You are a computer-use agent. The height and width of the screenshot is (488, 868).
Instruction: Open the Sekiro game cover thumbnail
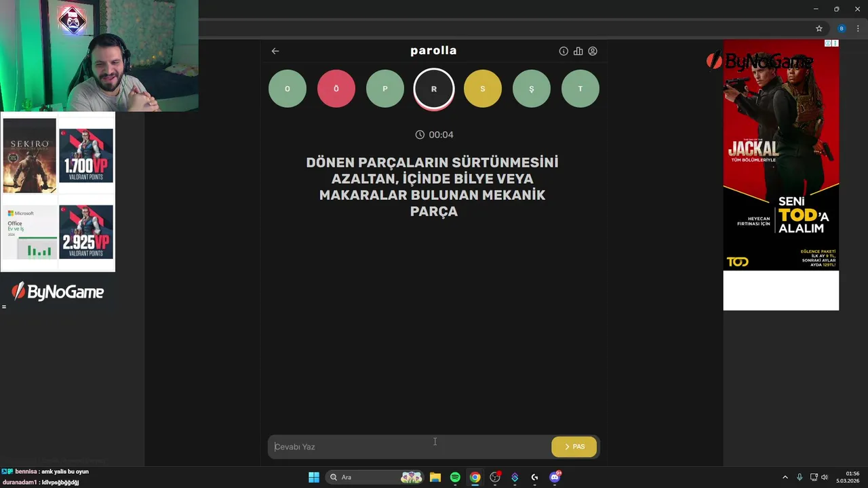click(29, 155)
